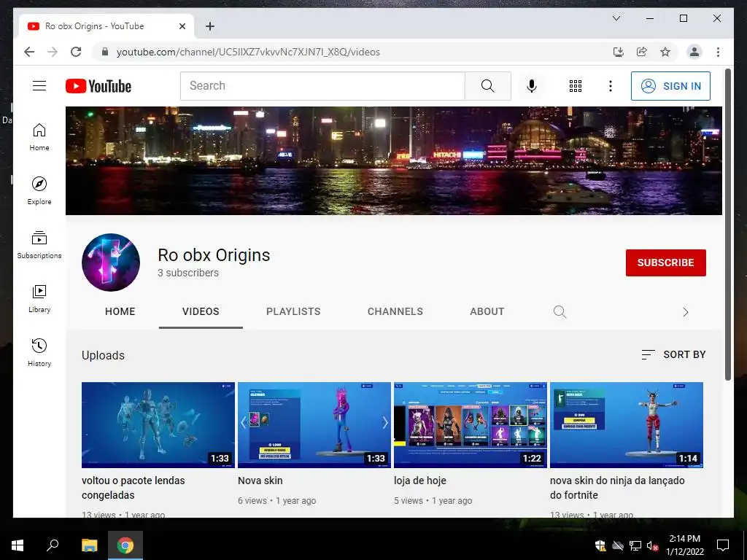This screenshot has height=560, width=747.
Task: Click the SIGN IN button
Action: coord(670,86)
